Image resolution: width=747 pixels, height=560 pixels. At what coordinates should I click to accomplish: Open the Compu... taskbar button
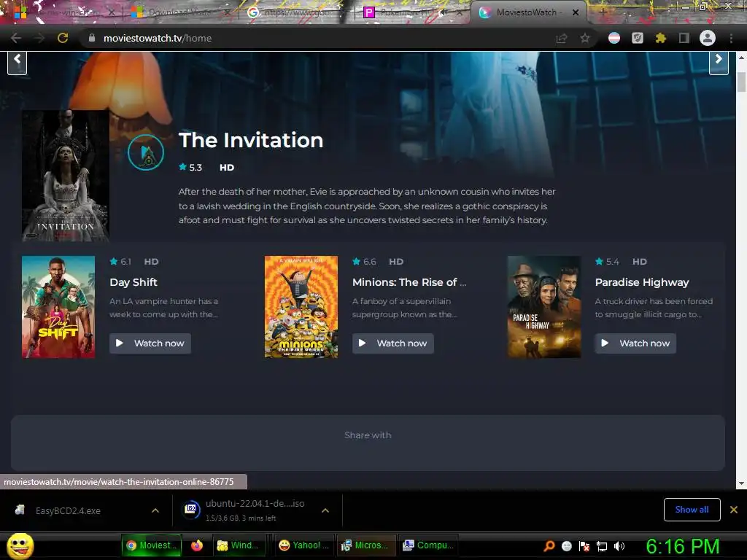pyautogui.click(x=428, y=545)
